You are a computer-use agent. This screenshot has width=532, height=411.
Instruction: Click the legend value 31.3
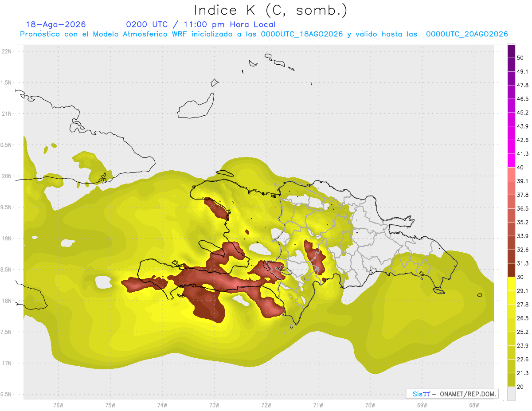522,263
